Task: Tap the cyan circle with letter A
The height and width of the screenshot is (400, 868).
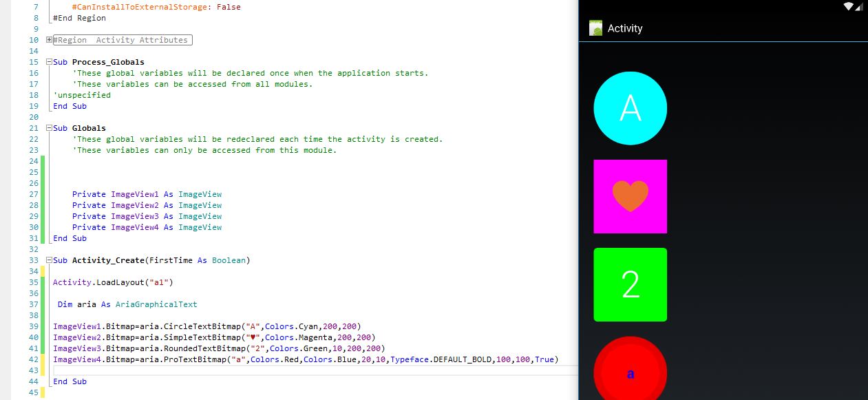Action: 630,108
